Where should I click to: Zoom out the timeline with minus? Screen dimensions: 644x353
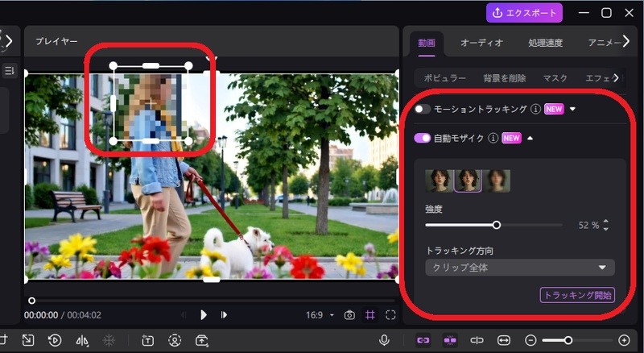530,340
